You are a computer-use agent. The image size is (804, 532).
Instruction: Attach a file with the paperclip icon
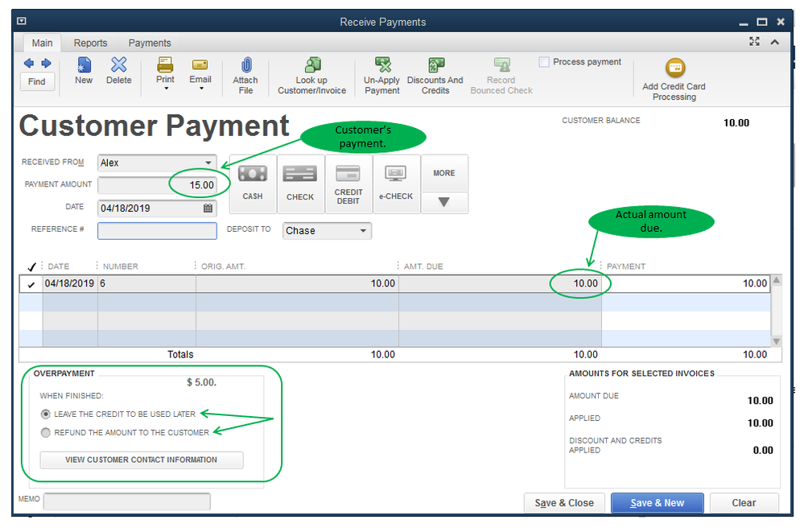246,76
